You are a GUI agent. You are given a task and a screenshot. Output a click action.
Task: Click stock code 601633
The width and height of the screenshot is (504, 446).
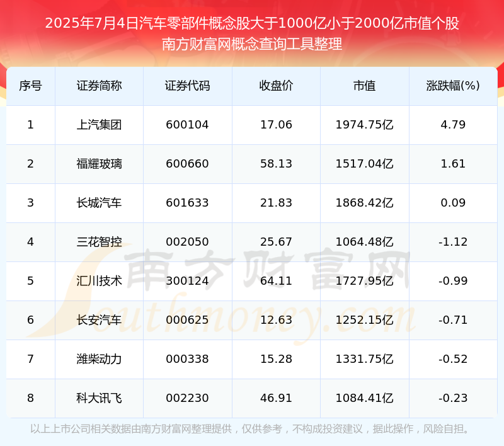click(187, 203)
